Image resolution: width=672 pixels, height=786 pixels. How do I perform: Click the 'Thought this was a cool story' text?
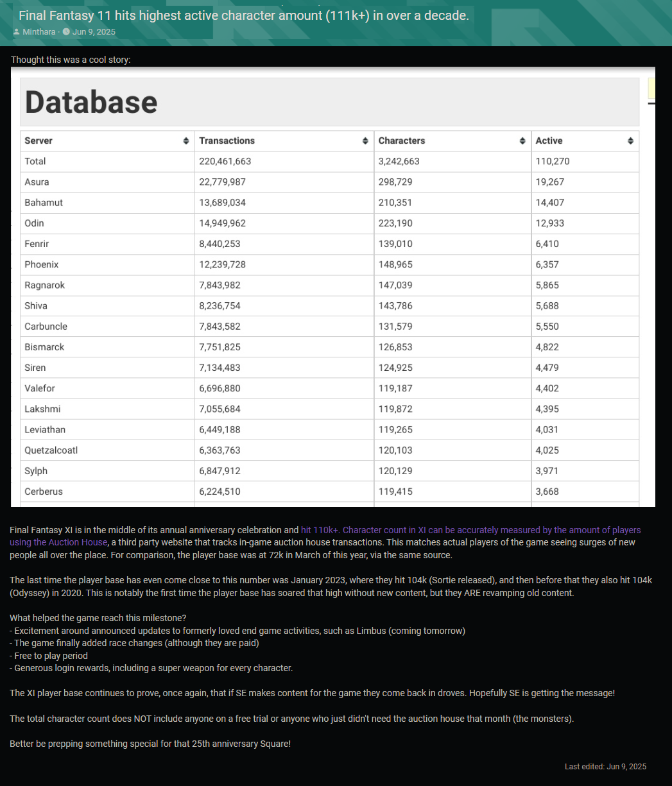[71, 60]
